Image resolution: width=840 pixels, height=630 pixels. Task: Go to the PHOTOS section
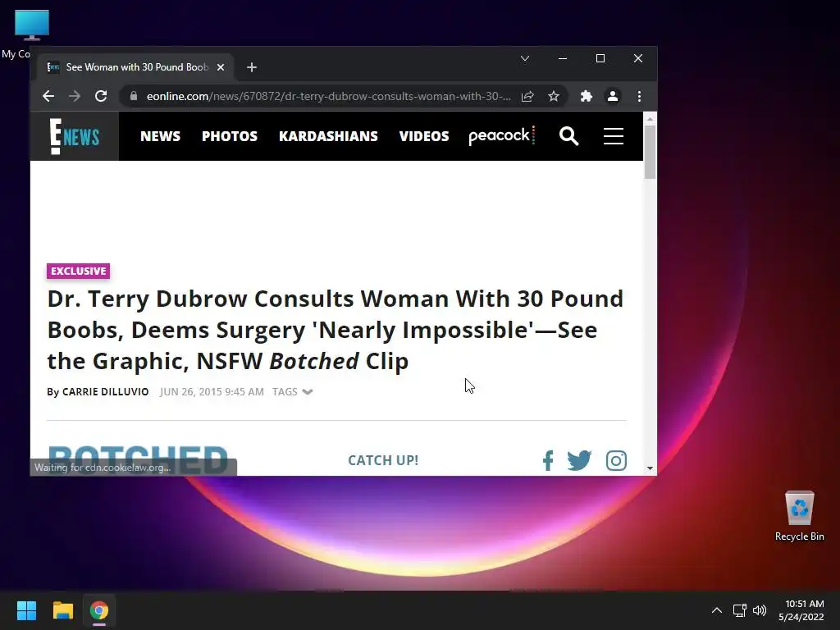230,136
